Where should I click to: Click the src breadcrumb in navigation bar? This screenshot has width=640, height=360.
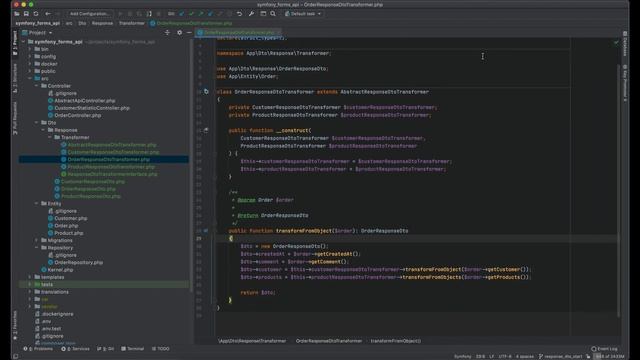pos(69,23)
